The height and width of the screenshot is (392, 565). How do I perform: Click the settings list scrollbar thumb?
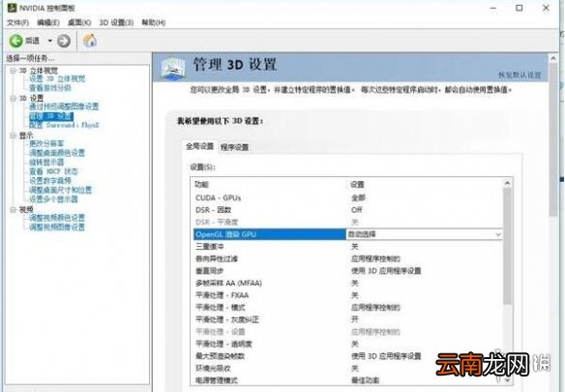point(507,246)
